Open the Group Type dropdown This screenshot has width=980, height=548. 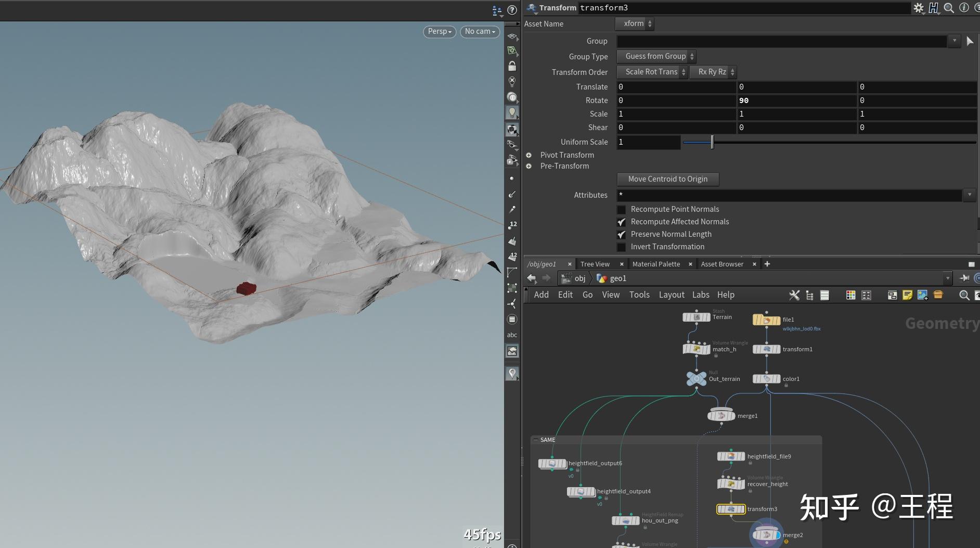point(656,56)
